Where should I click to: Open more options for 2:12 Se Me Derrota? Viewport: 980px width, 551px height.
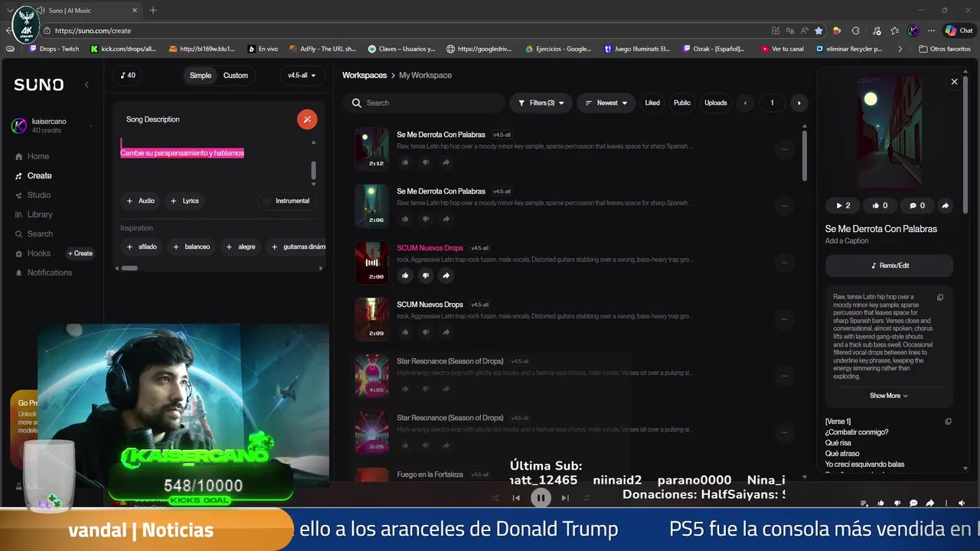tap(784, 149)
